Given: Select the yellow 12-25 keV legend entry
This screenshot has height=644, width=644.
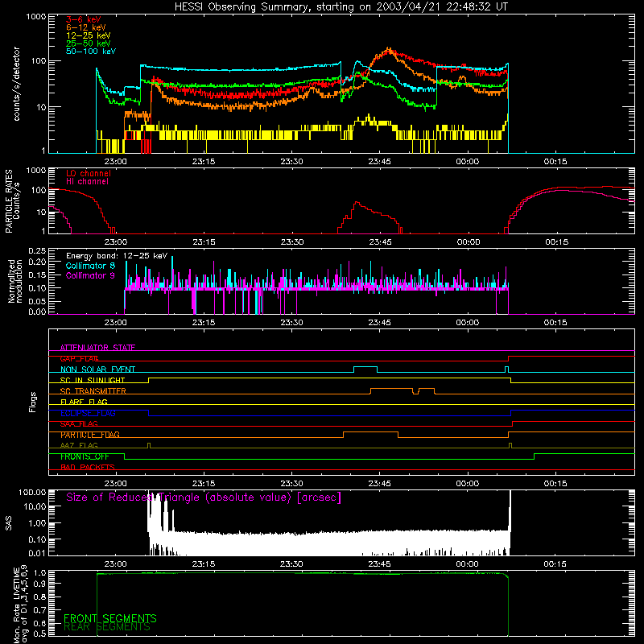Looking at the screenshot, I should click(x=88, y=35).
